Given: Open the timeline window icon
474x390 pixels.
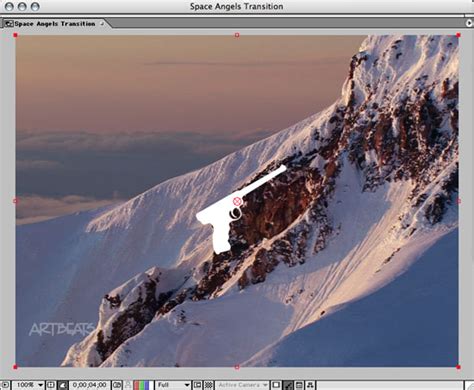Looking at the screenshot, I should pos(299,385).
